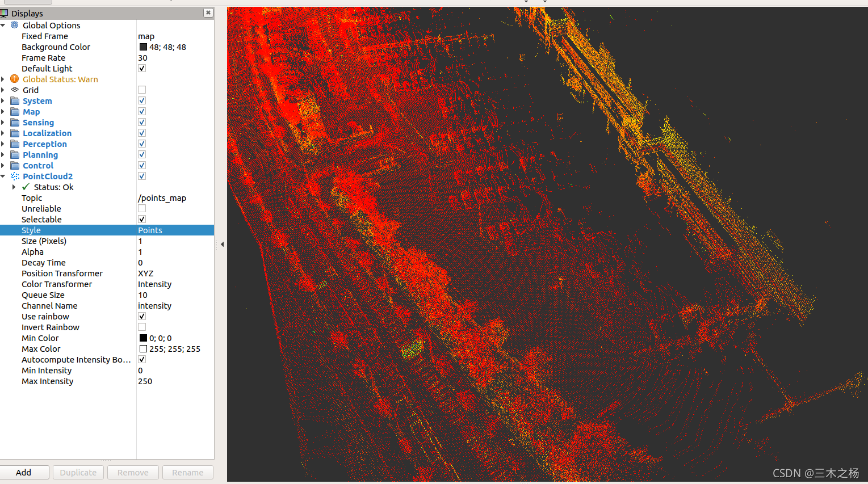Click the Status Ok checkmark icon

tap(26, 187)
